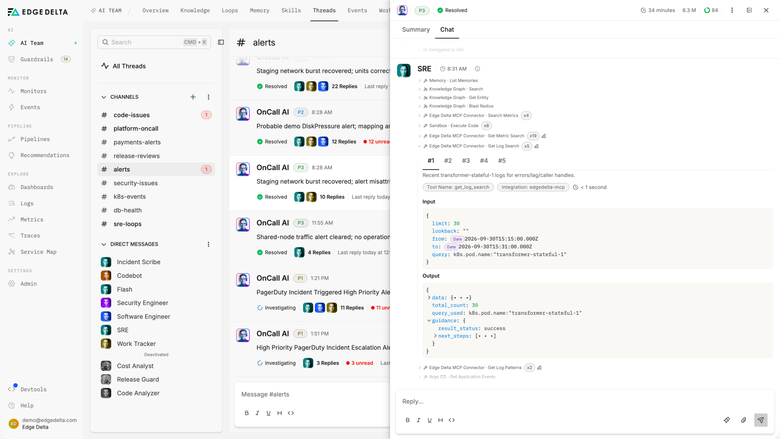780x439 pixels.
Task: Toggle code format in Message #alerts editor
Action: click(291, 413)
